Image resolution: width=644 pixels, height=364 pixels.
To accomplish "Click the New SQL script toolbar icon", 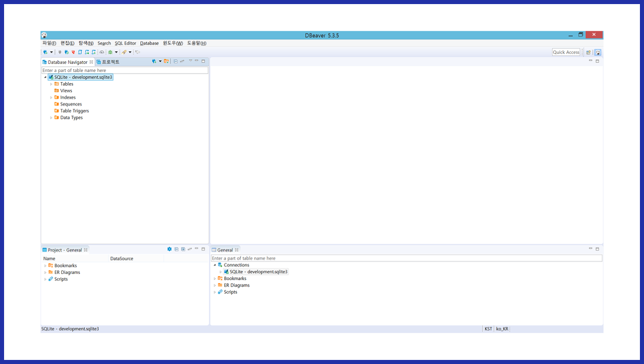I will (x=94, y=52).
